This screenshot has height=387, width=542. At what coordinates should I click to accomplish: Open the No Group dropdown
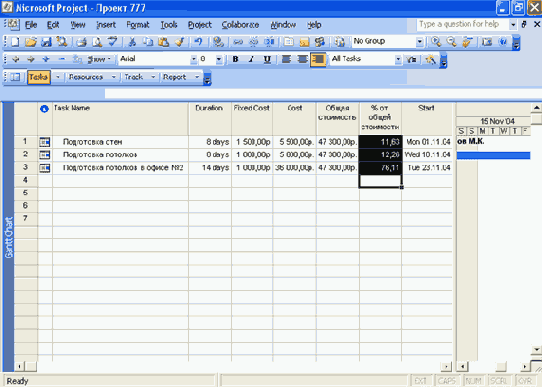419,42
